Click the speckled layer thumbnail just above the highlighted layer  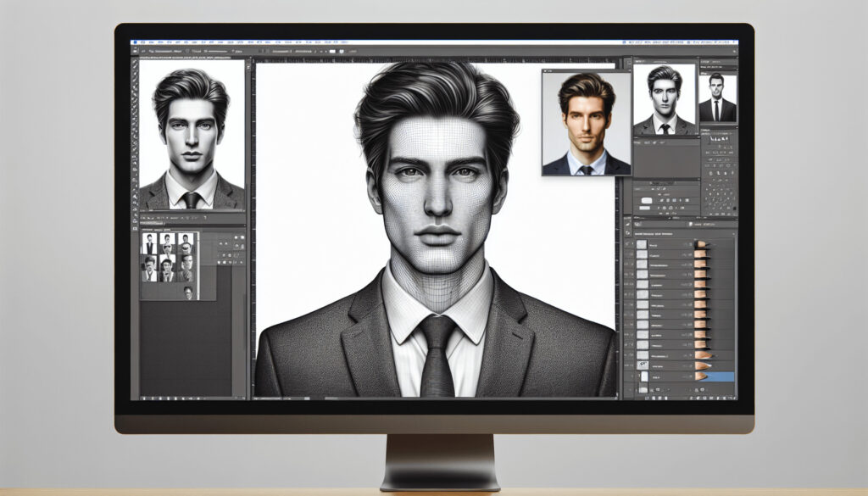tap(643, 365)
